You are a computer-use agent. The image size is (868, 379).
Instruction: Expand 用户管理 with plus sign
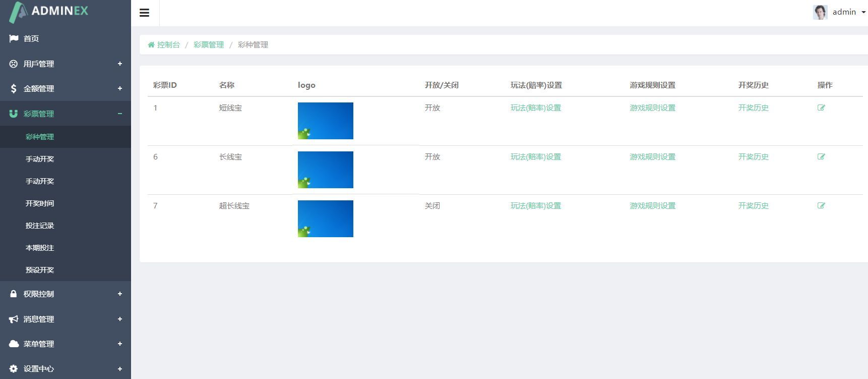[120, 64]
